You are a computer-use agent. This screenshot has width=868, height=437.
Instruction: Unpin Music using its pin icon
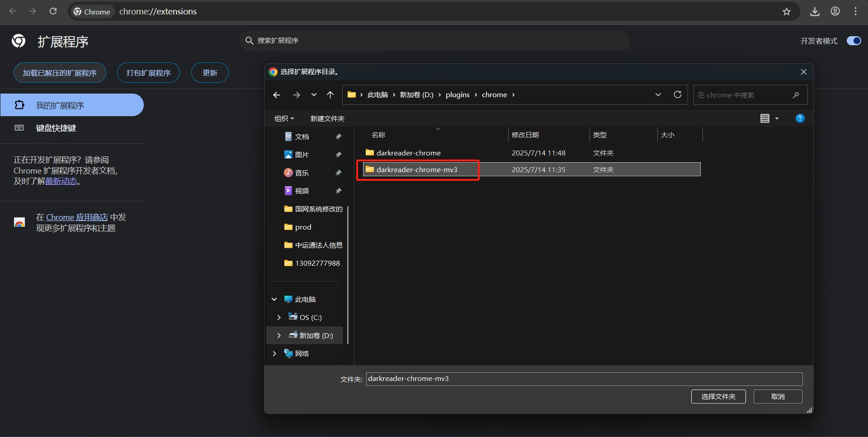pyautogui.click(x=338, y=173)
